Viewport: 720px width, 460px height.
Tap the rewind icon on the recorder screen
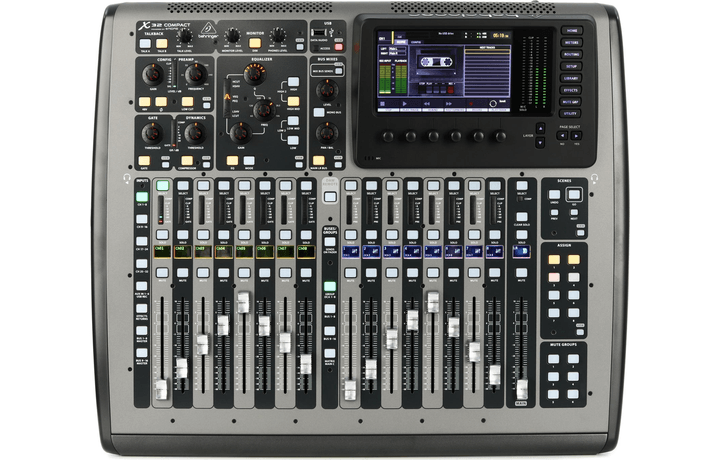(427, 104)
